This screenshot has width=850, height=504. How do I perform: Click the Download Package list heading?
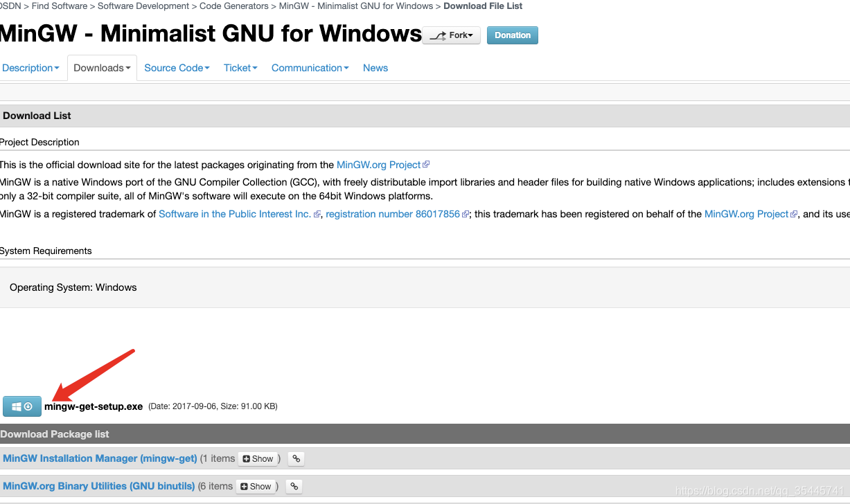tap(55, 434)
